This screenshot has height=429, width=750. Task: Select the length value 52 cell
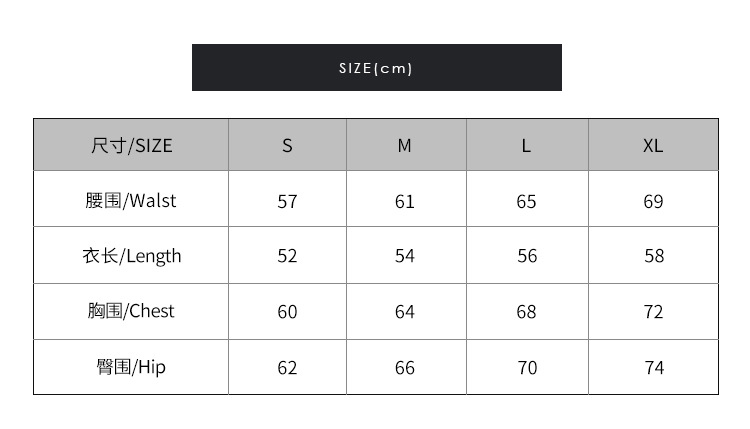[287, 256]
